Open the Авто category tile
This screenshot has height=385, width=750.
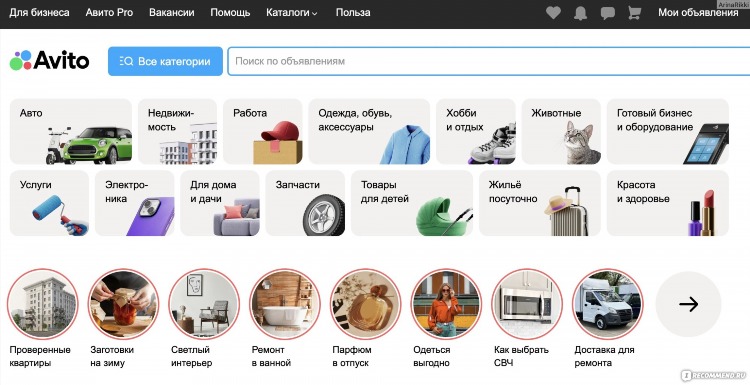pyautogui.click(x=71, y=132)
